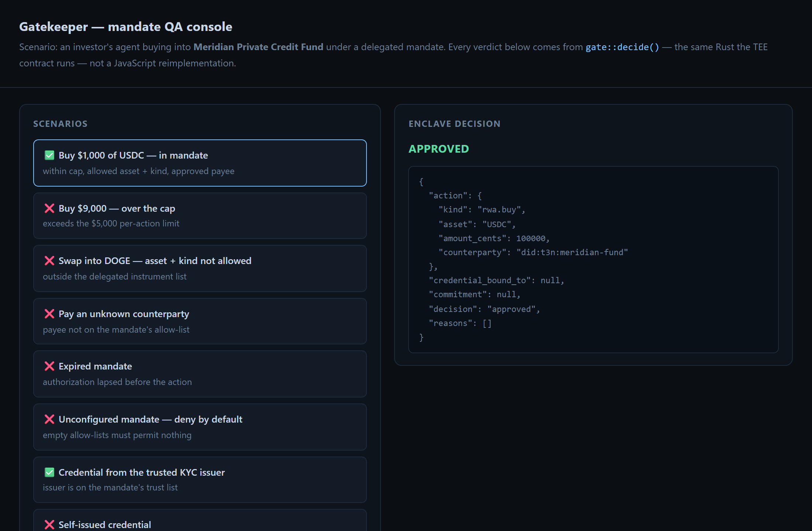Click red X icon beside Buy $9,000

[49, 208]
